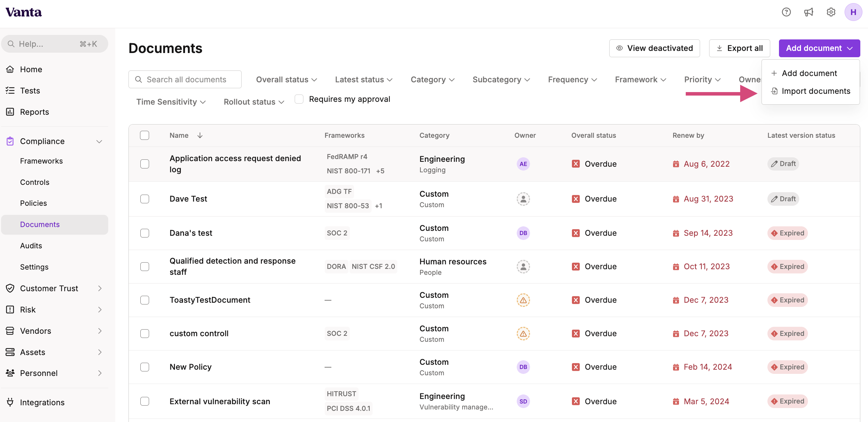
Task: Go to Controls in the sidebar
Action: coord(35,182)
